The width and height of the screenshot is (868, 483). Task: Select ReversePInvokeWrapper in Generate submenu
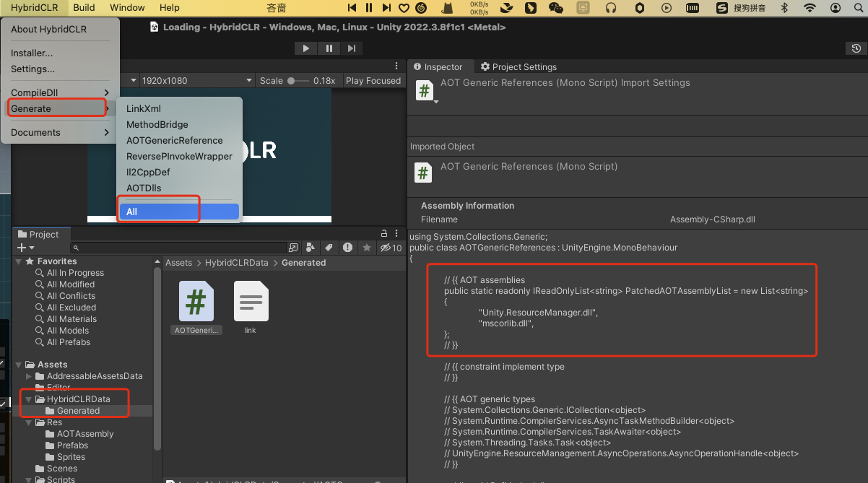[179, 156]
